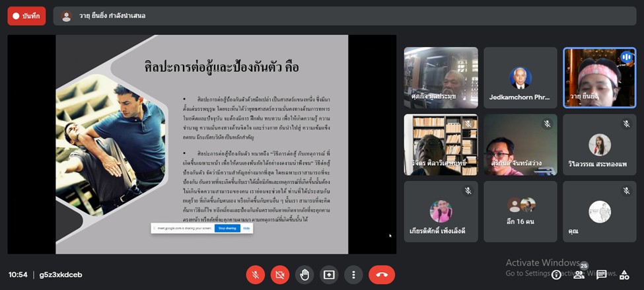Unmute the microphone in the call bar

click(x=255, y=275)
